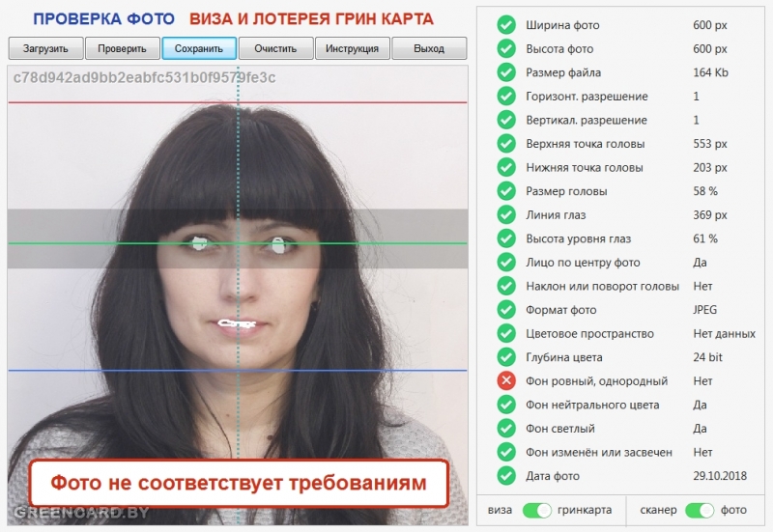Toggle the виза / гринкарта switch

click(536, 511)
